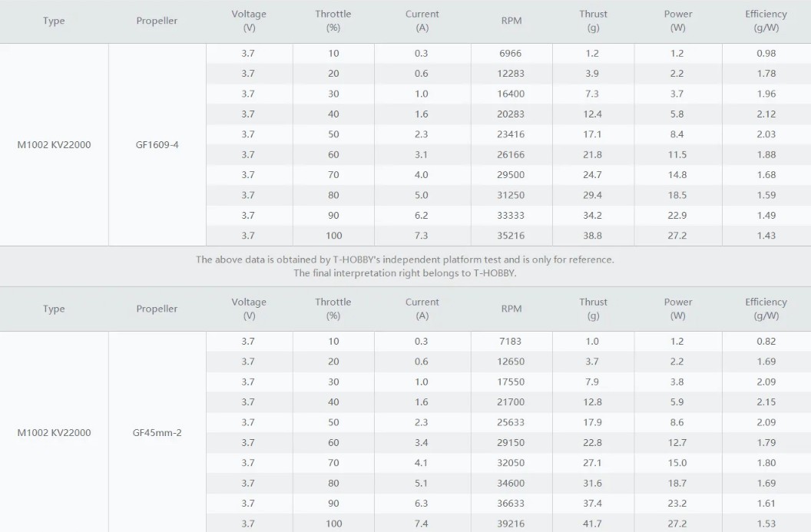Select efficiency value 2.15

tap(766, 402)
